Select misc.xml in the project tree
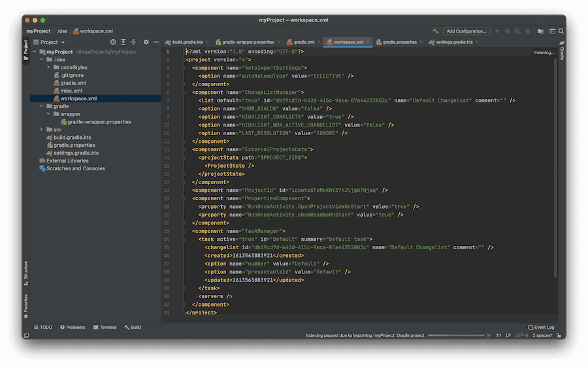Image resolution: width=588 pixels, height=368 pixels. pos(71,91)
